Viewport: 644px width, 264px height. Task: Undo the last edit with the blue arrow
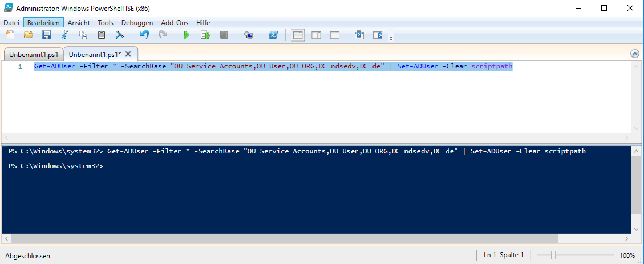(144, 35)
